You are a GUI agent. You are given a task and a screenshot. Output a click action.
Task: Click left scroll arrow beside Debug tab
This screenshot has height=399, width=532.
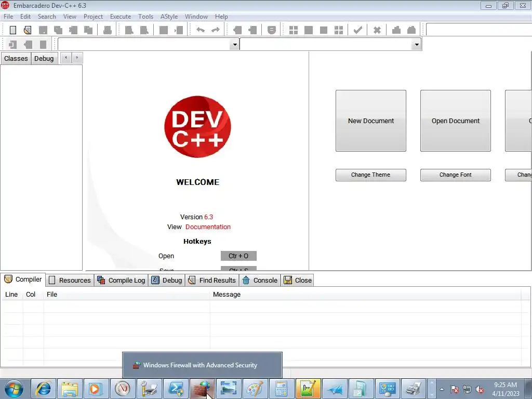point(66,58)
